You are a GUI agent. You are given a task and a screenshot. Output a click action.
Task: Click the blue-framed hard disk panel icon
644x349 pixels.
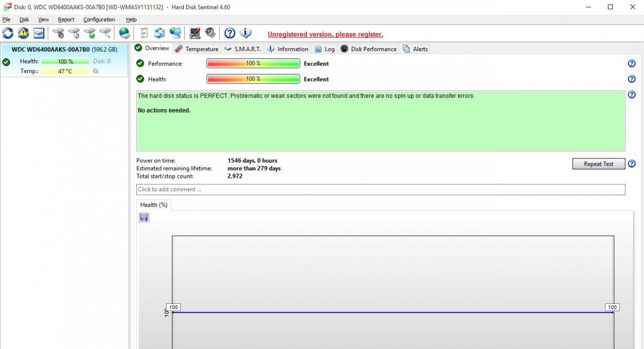[x=39, y=33]
